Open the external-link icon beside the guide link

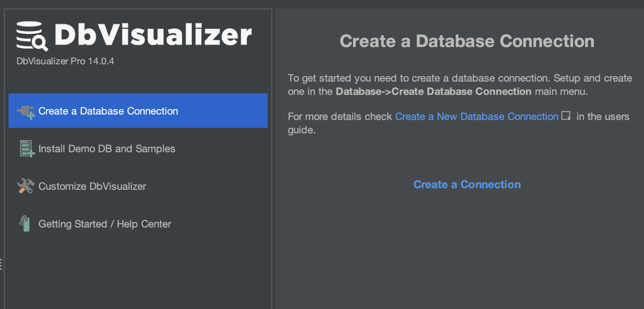(x=566, y=116)
